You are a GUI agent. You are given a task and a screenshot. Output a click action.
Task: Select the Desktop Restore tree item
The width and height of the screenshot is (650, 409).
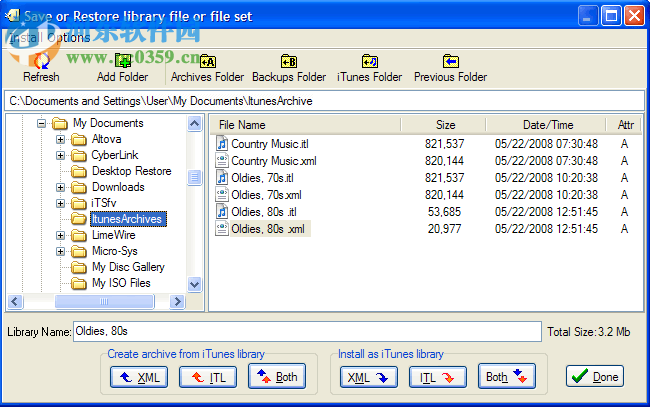point(131,171)
